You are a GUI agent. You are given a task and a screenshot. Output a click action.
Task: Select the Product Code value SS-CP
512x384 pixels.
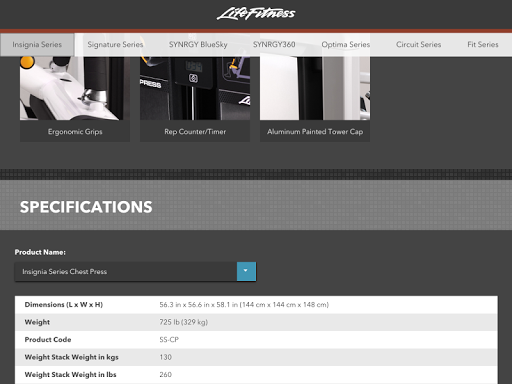169,340
